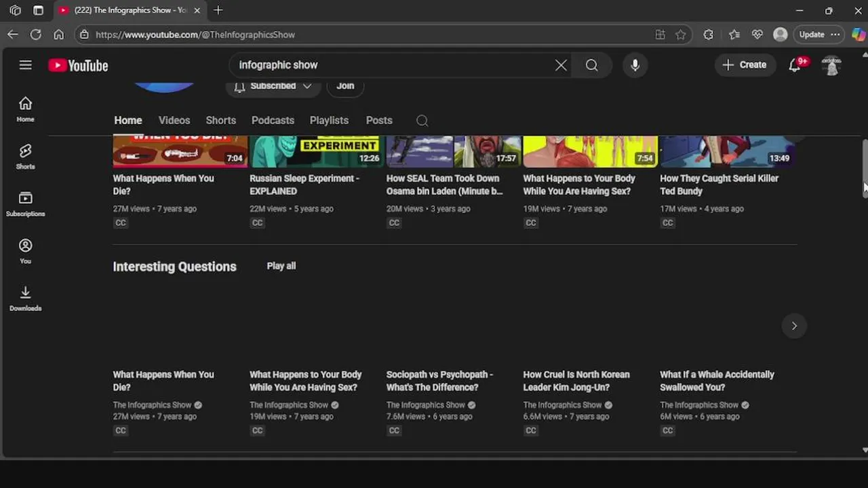Viewport: 868px width, 488px height.
Task: Open thumbnail with 13:49 duration
Action: tap(727, 152)
